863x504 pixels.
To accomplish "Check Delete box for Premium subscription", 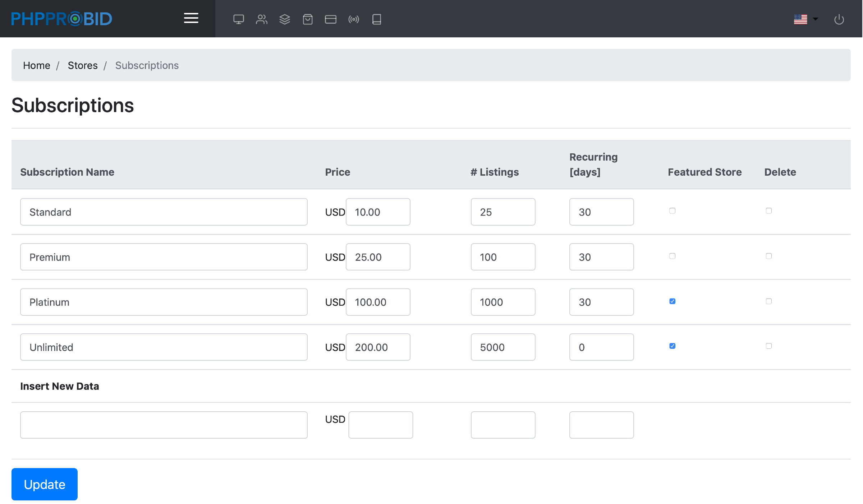I will [768, 256].
